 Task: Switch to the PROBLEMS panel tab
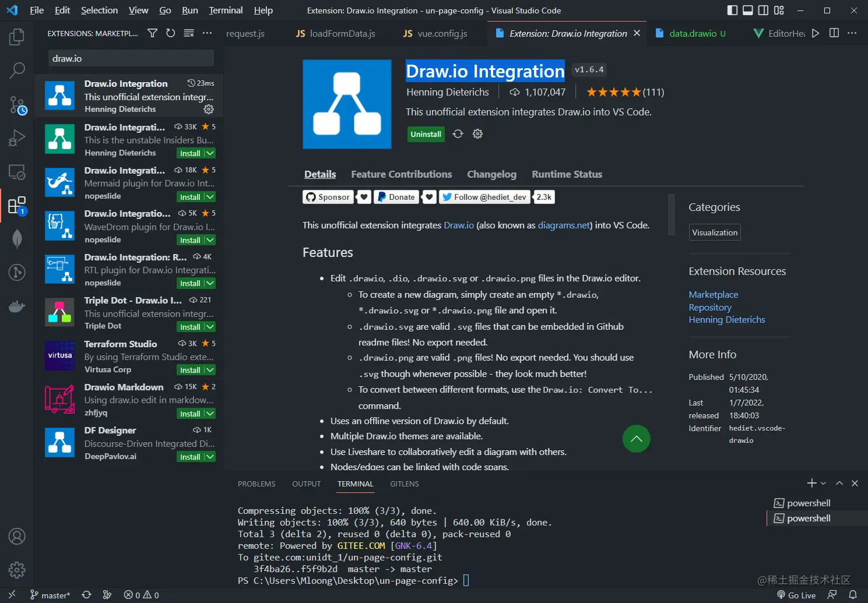coord(256,484)
